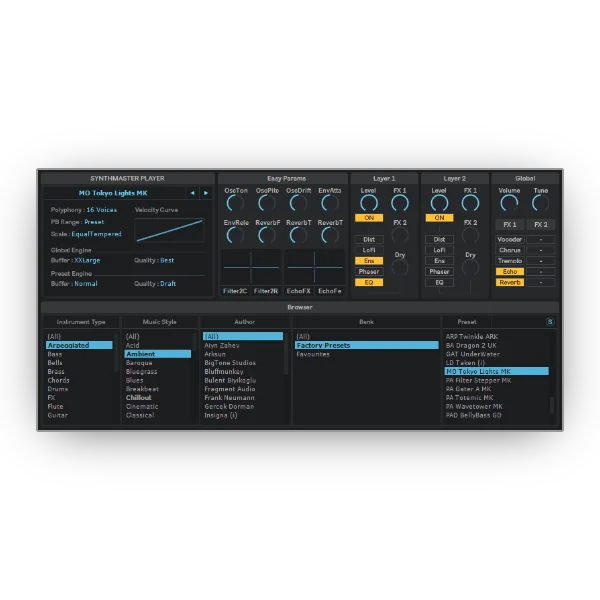
Task: Load preset PAD BellyBass GD
Action: 473,415
